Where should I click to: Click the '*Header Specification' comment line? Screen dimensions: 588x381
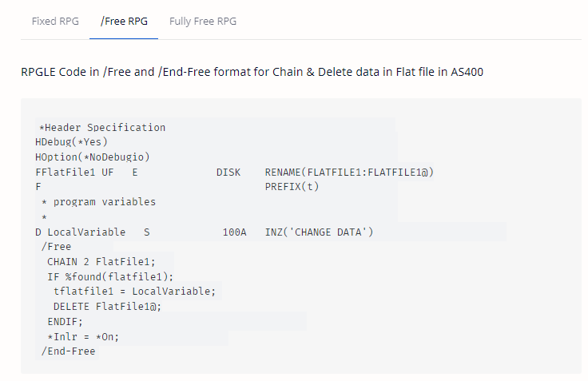(x=102, y=128)
